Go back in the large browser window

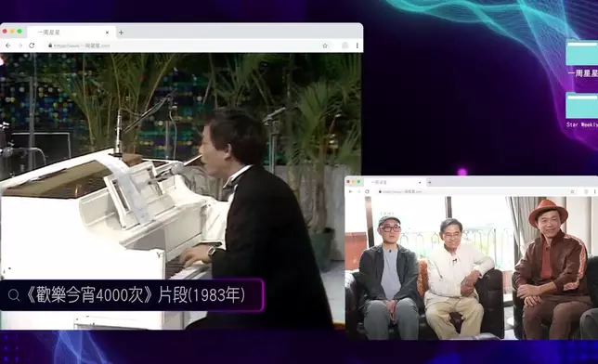(x=8, y=45)
